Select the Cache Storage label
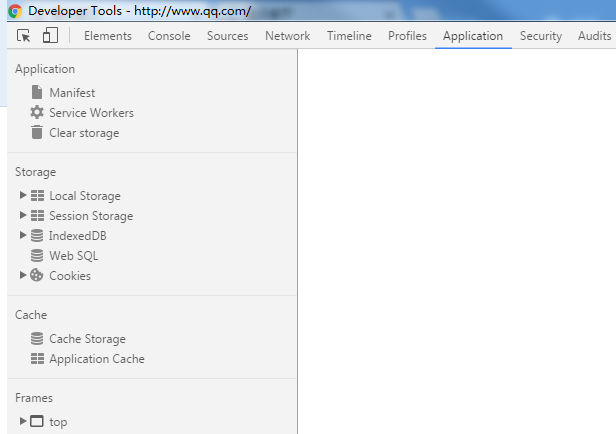This screenshot has width=616, height=434. point(87,339)
